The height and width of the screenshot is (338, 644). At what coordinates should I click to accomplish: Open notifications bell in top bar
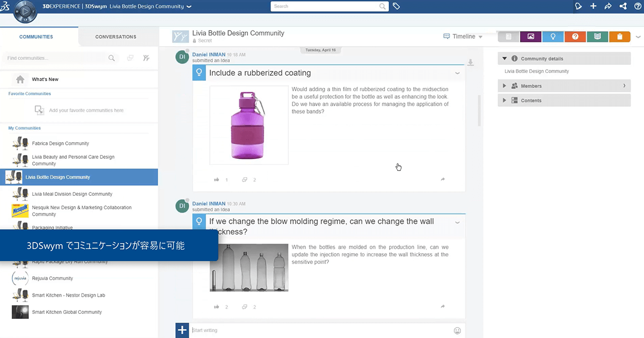(578, 6)
